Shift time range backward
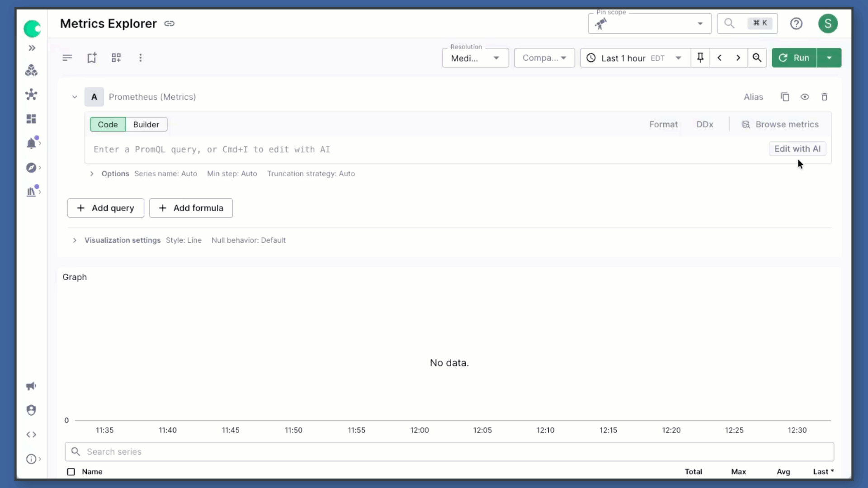Viewport: 868px width, 488px height. (x=719, y=58)
